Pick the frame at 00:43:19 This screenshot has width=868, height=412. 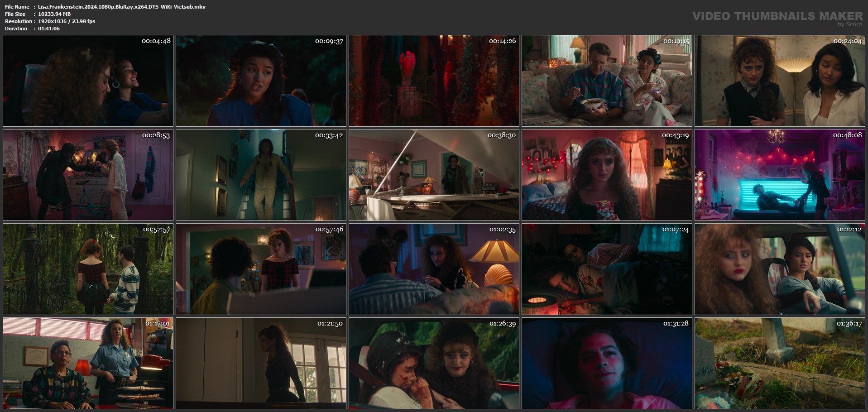(x=607, y=175)
